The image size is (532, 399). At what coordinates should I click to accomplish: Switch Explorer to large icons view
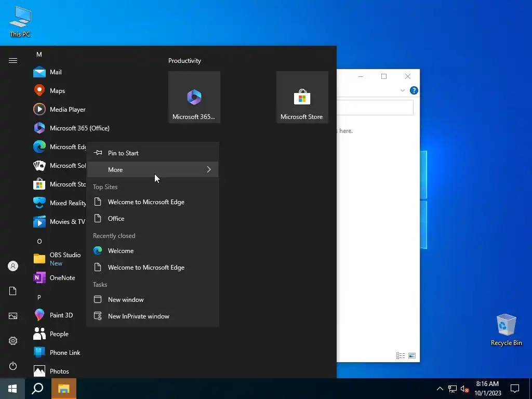(x=412, y=355)
